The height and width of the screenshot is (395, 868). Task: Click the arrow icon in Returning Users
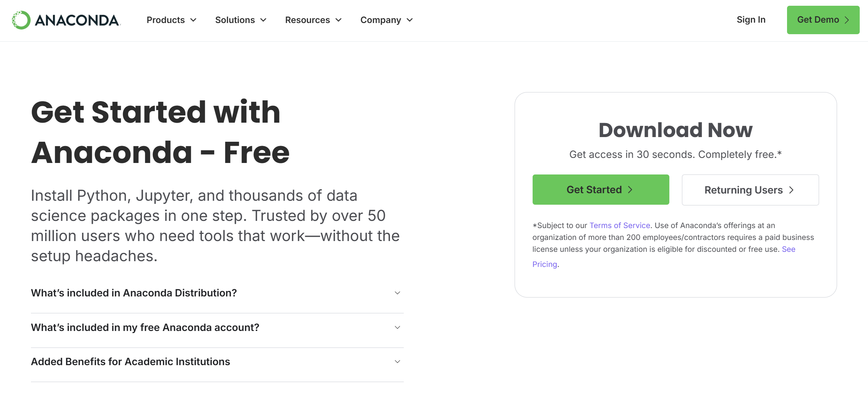(x=791, y=190)
